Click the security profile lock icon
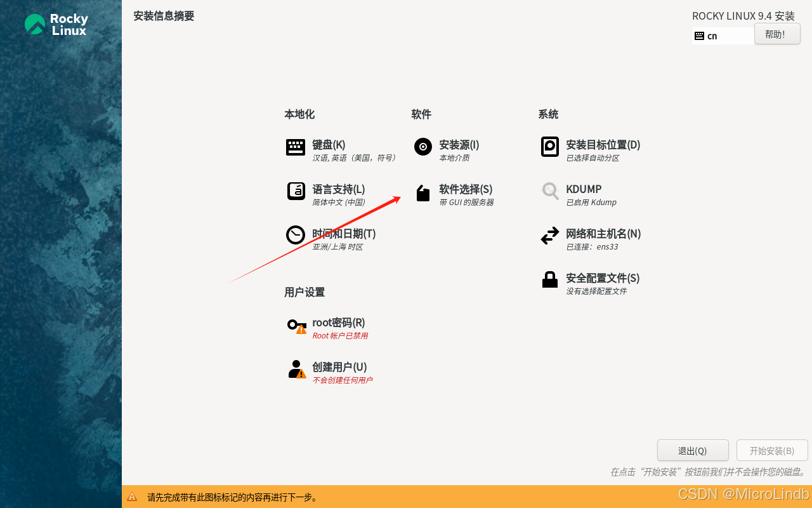The image size is (812, 508). coord(550,279)
